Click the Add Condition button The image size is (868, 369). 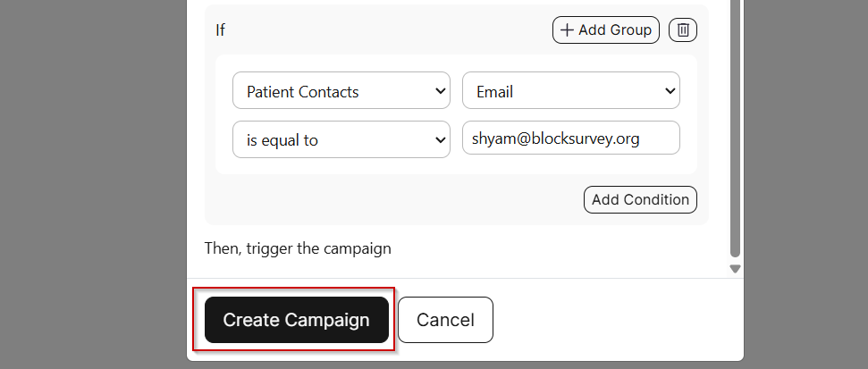point(640,200)
